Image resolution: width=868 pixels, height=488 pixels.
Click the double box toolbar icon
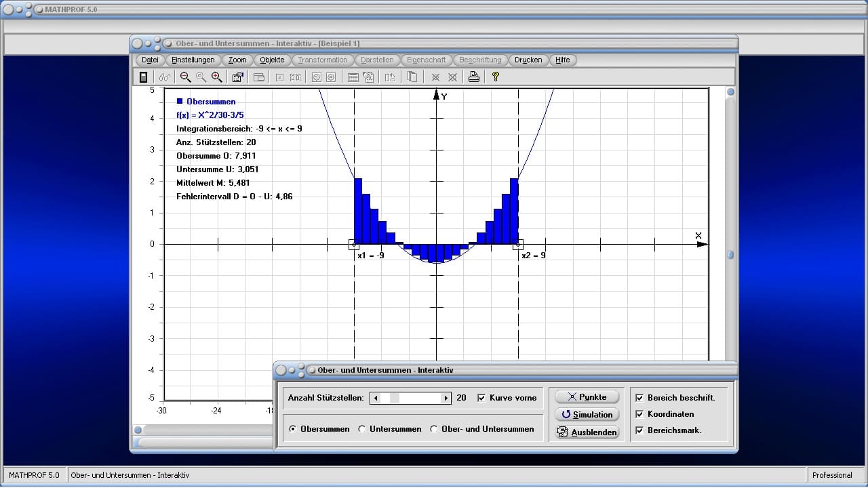(295, 77)
